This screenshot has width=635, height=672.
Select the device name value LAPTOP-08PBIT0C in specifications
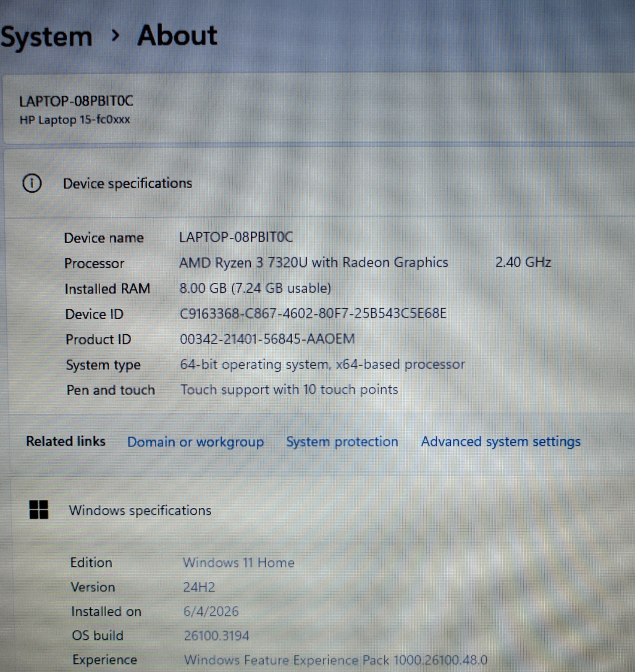click(x=236, y=237)
